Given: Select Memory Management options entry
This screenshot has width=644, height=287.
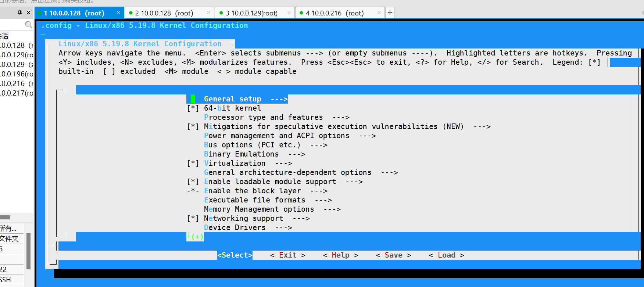Looking at the screenshot, I should tap(259, 209).
